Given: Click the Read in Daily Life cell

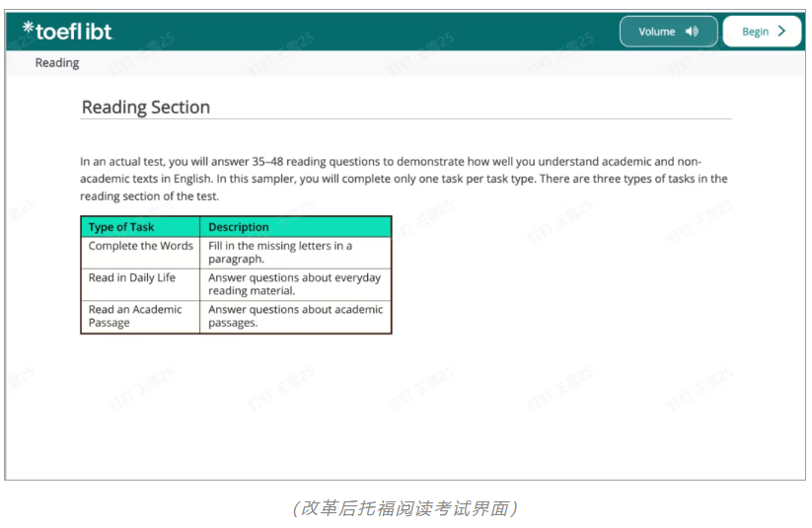Looking at the screenshot, I should click(x=132, y=277).
